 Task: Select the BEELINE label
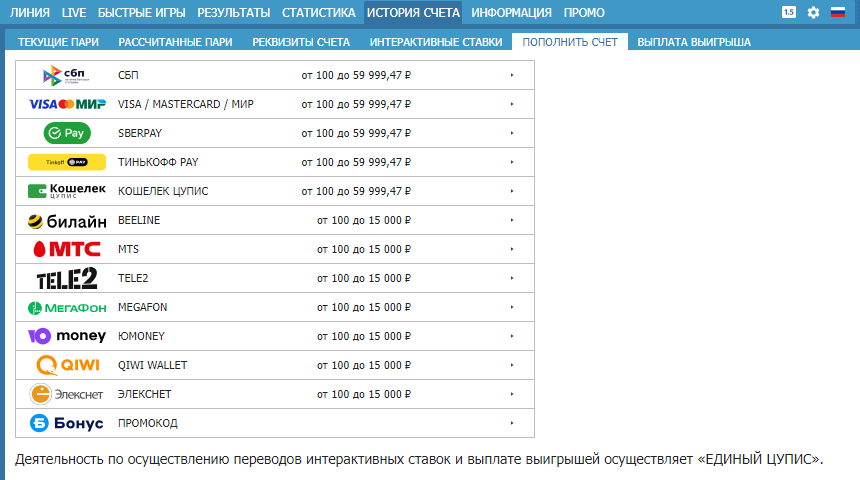(139, 221)
